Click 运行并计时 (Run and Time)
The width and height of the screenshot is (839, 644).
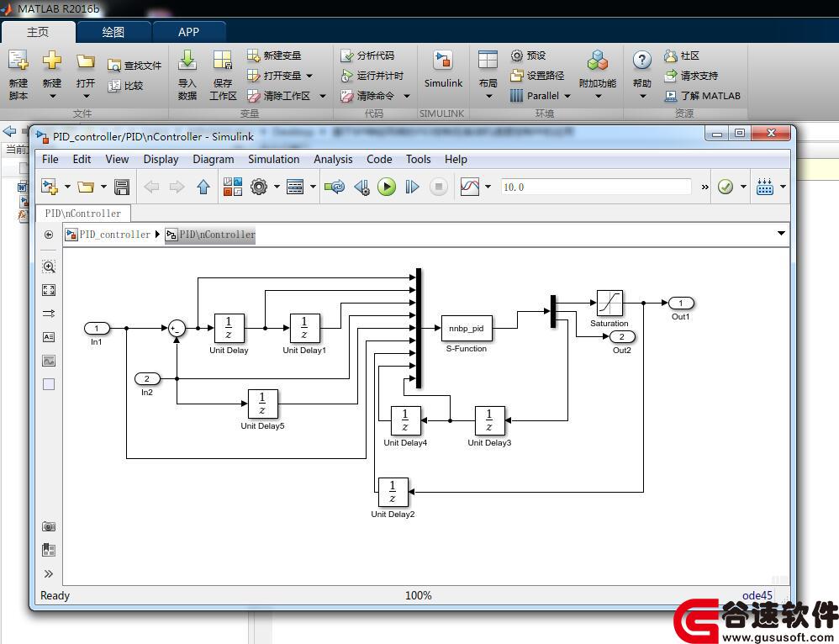[372, 76]
